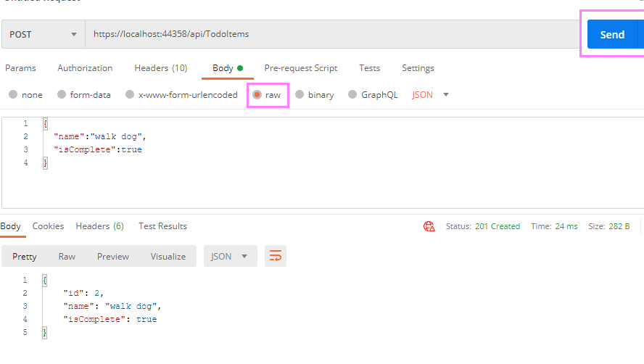
Task: Click the "name": "walk dog" response line
Action: (x=112, y=306)
